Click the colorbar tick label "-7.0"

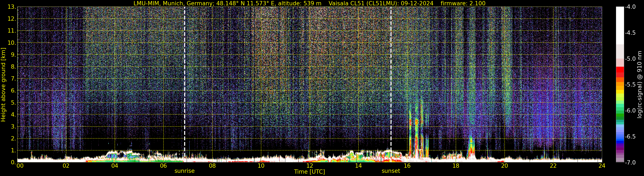(630, 163)
